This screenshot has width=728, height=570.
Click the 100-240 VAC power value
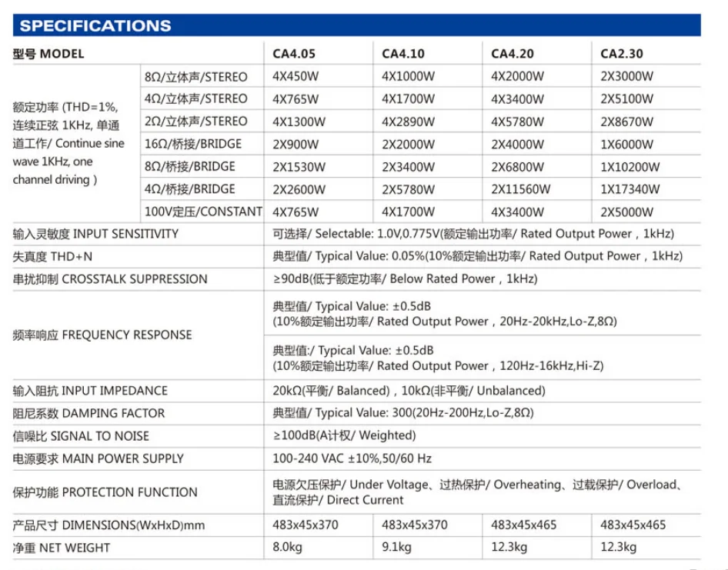click(x=352, y=458)
